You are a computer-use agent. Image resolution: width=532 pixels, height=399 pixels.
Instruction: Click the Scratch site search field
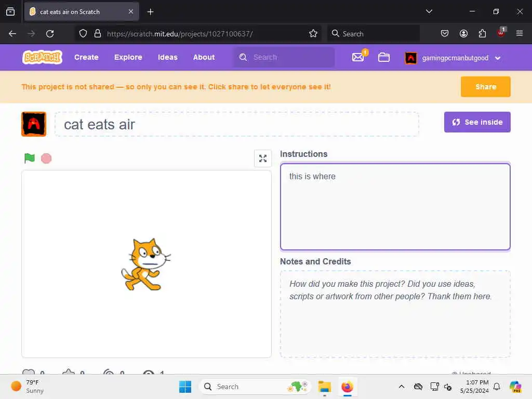tap(284, 57)
